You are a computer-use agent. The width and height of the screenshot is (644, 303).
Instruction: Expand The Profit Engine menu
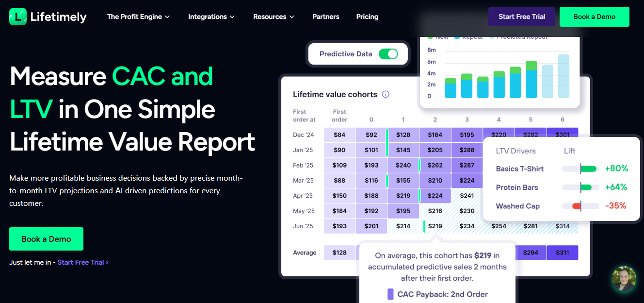click(x=138, y=17)
